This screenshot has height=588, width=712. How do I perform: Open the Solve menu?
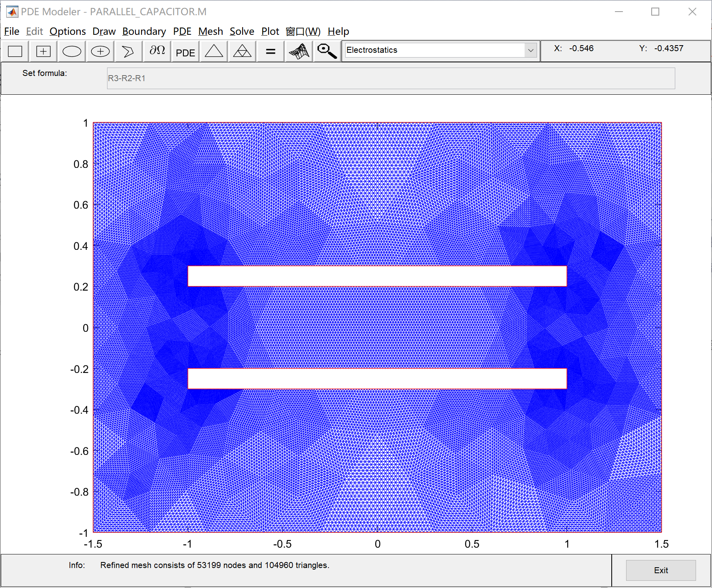242,31
